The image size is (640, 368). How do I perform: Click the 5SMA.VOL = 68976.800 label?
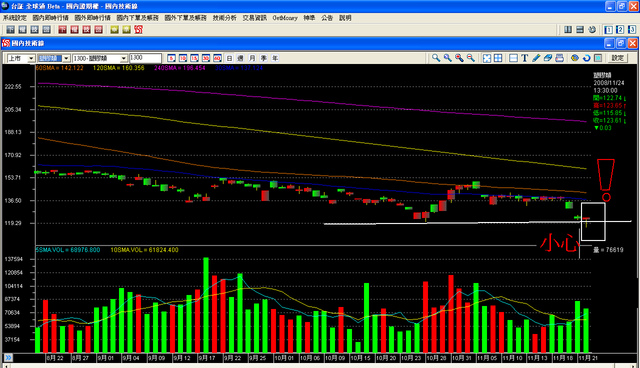point(68,250)
